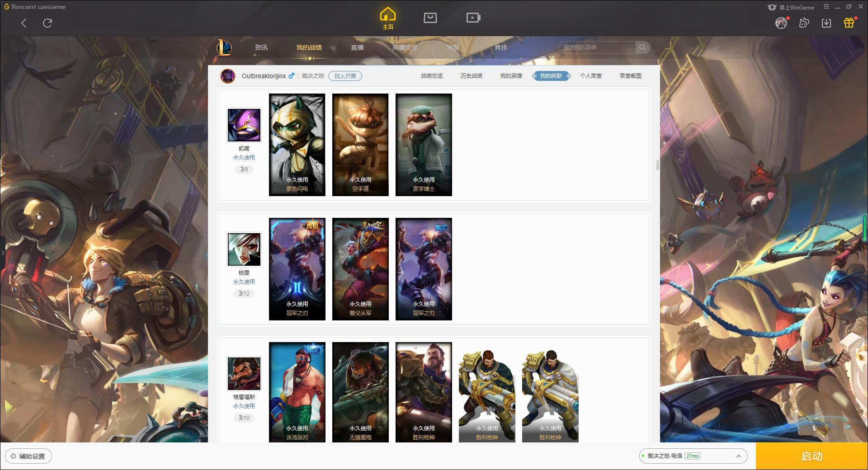868x470 pixels.
Task: Click the 找人开黑 button
Action: (345, 76)
